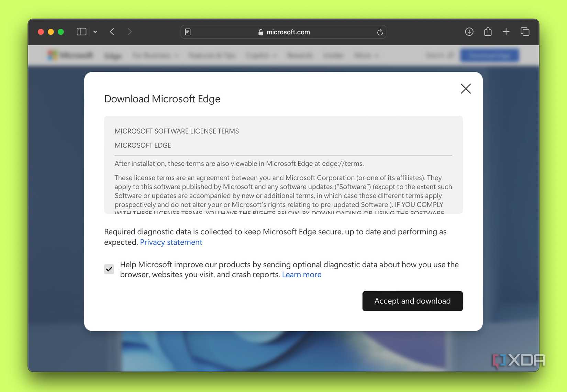Open the Privacy statement link
The image size is (567, 392).
171,242
